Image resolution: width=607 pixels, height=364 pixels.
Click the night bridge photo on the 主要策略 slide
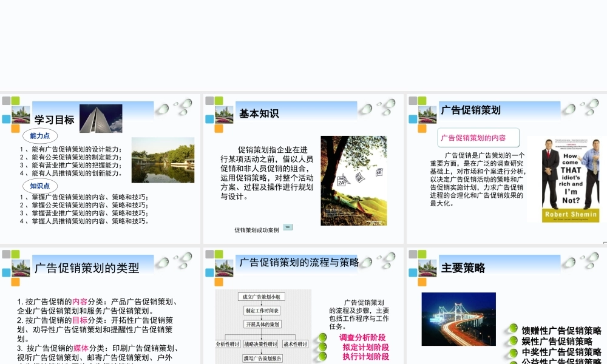458,318
